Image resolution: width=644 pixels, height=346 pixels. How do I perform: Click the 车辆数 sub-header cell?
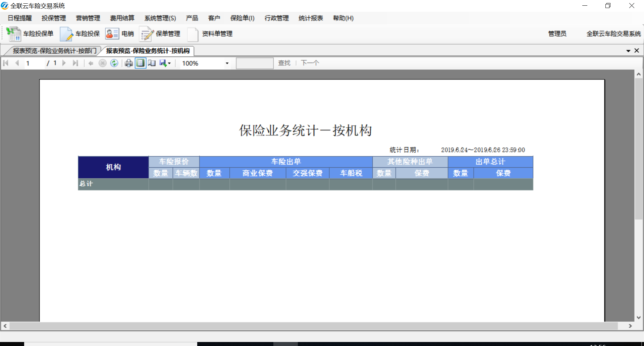[186, 173]
